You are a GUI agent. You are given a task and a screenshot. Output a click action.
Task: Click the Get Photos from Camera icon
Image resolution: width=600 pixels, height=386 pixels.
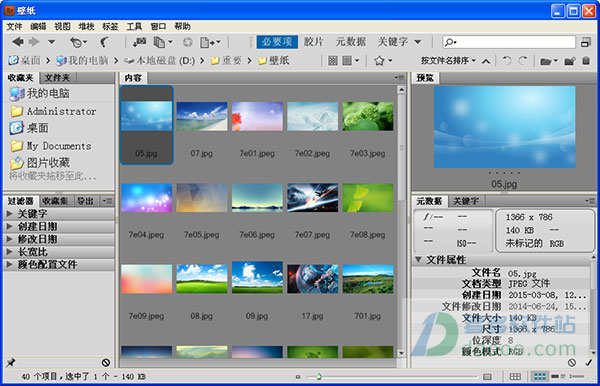[x=140, y=42]
